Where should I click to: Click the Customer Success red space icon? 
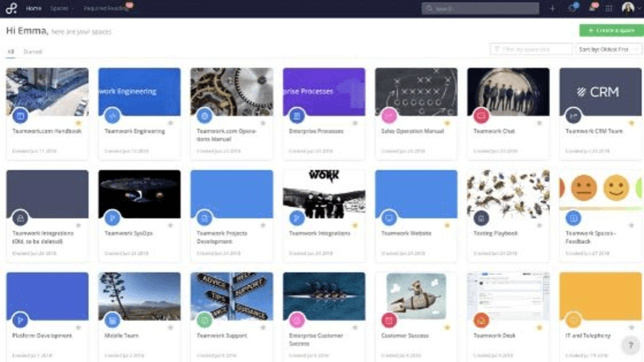(x=389, y=321)
